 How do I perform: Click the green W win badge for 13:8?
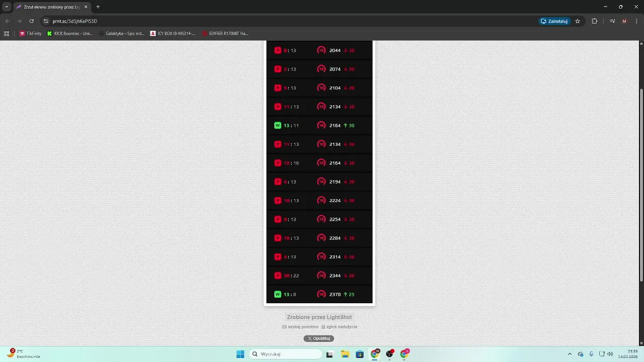tap(278, 295)
